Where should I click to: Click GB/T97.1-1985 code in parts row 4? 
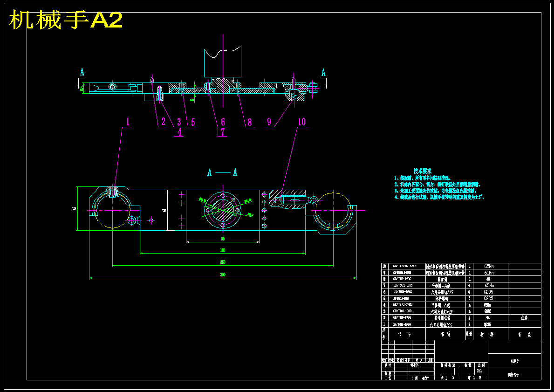click(402, 305)
